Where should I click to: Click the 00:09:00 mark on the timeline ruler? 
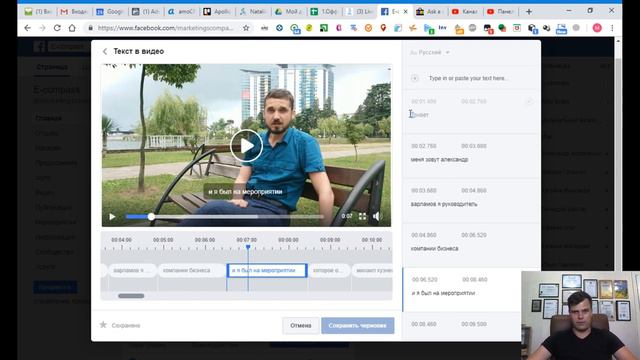330,240
